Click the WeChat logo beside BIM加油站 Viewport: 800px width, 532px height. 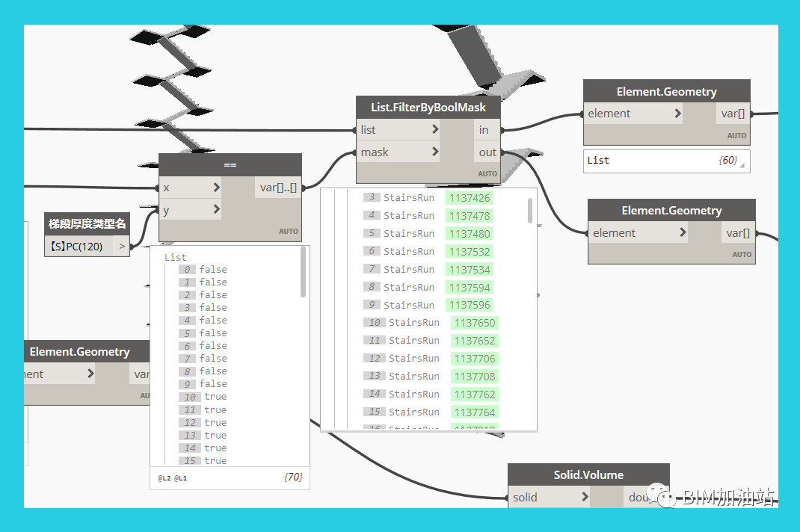(663, 495)
